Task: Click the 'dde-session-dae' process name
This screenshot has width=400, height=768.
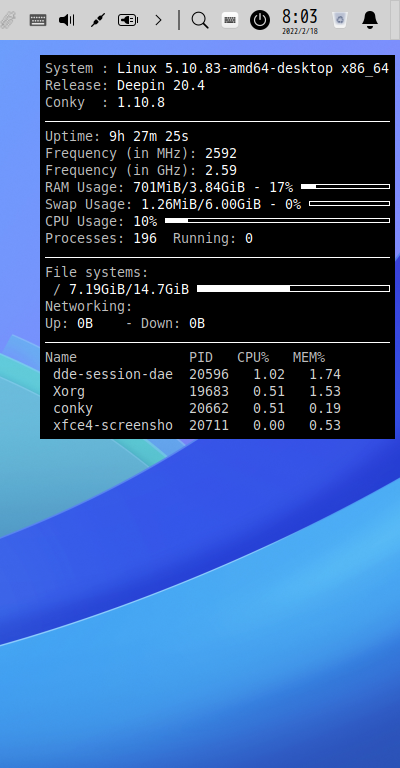Action: click(113, 375)
